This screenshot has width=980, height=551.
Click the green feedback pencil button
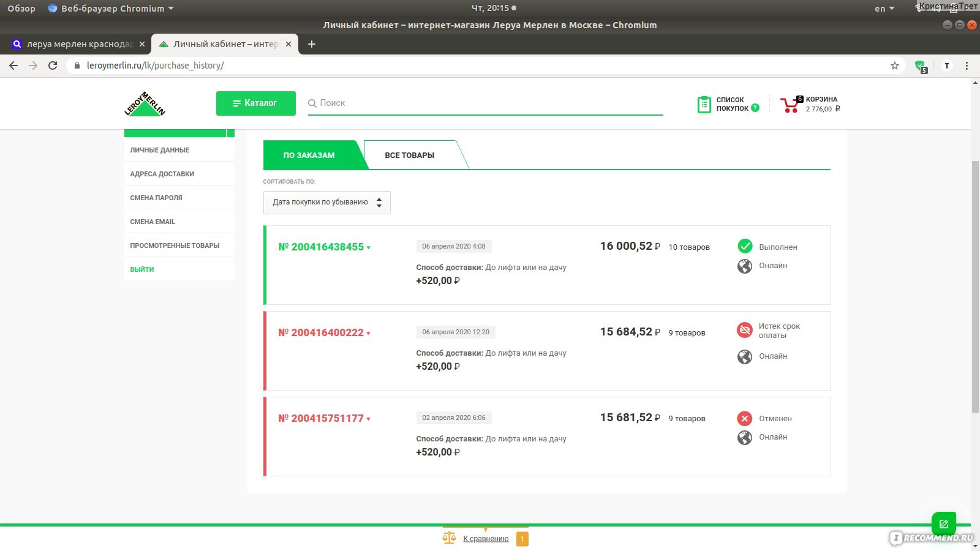944,524
